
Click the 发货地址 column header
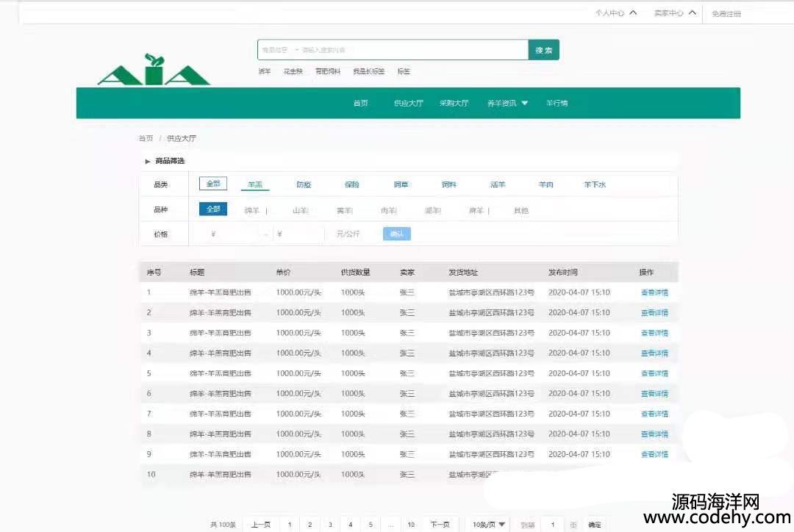463,273
